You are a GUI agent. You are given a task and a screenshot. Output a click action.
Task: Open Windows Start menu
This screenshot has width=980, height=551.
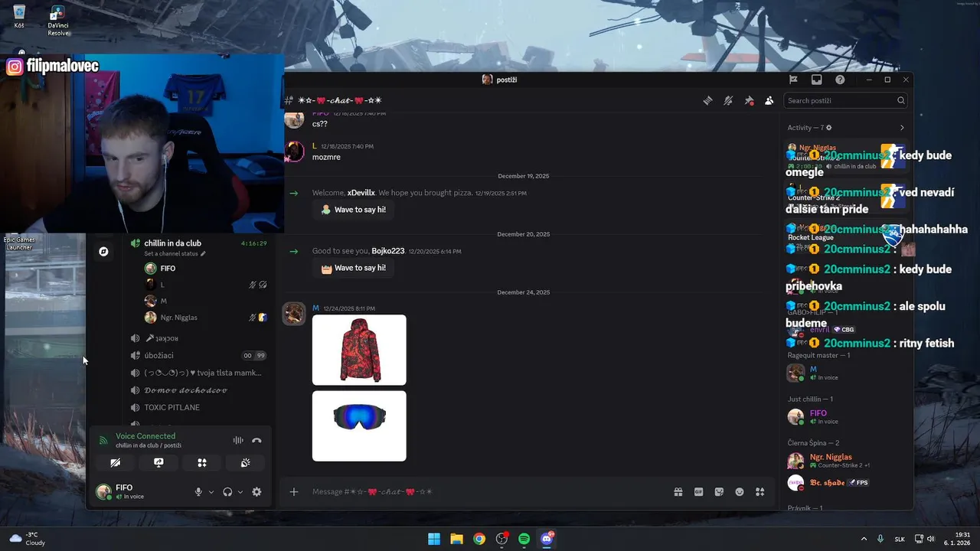(434, 539)
